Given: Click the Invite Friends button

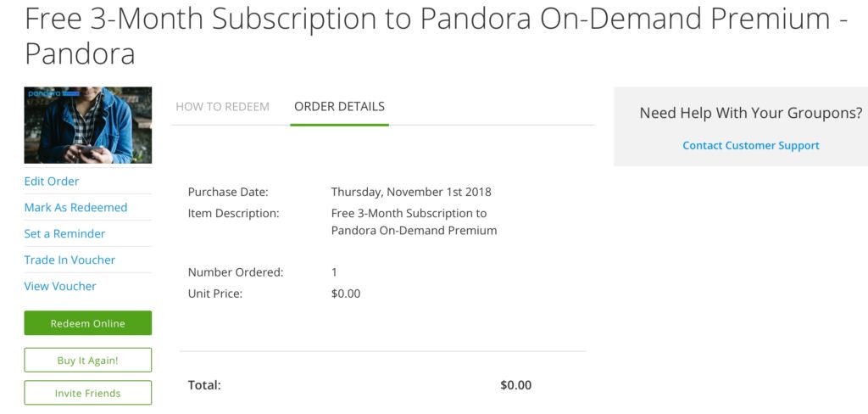Looking at the screenshot, I should pos(87,393).
